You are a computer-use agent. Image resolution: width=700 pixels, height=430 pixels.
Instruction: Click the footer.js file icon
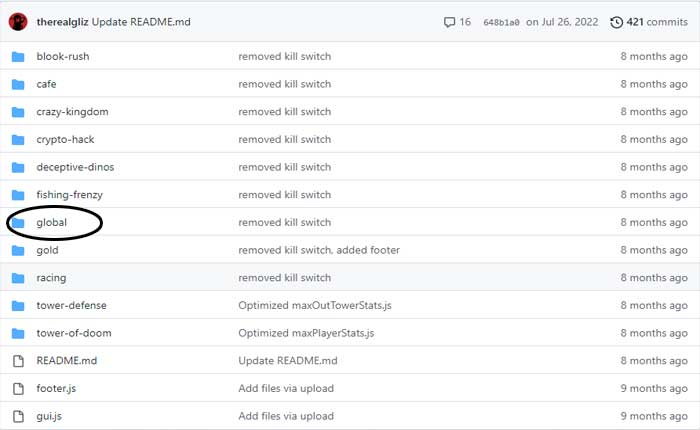pos(17,388)
